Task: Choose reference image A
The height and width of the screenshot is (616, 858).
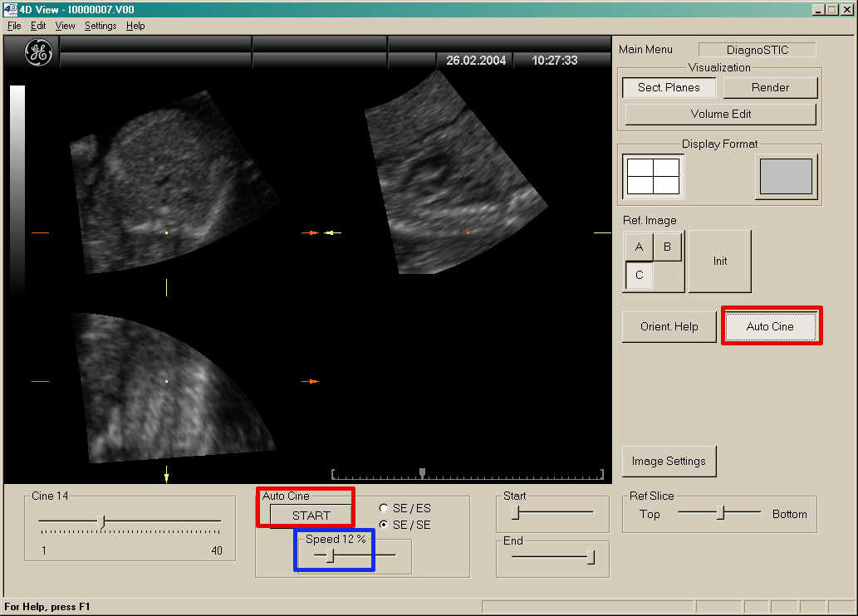Action: [x=639, y=247]
